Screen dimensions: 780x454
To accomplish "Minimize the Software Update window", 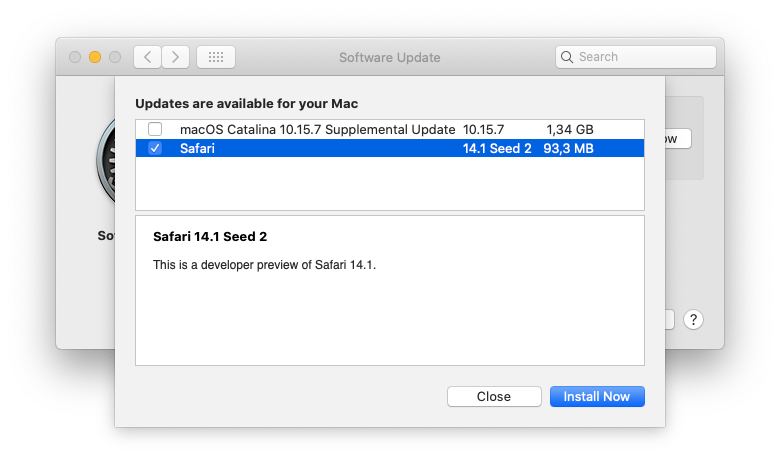I will 95,57.
